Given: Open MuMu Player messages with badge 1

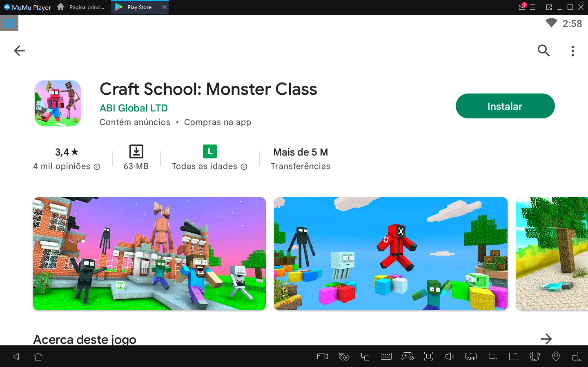Looking at the screenshot, I should tap(522, 7).
